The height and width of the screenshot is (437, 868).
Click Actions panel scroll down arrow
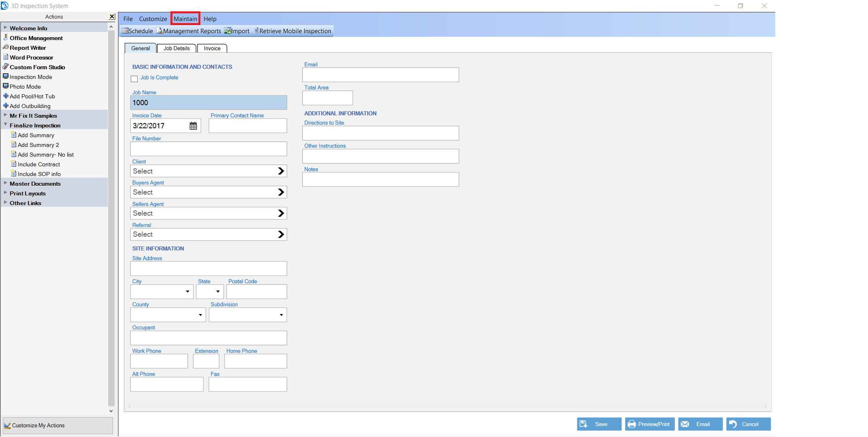111,411
